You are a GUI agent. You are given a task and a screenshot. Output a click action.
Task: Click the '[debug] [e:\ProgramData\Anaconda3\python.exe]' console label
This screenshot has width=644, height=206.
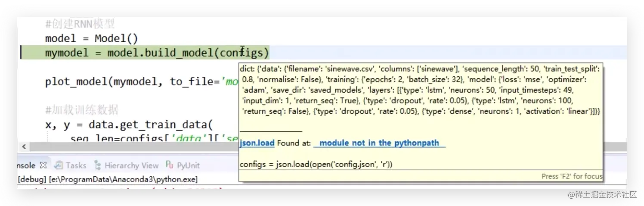point(107,179)
